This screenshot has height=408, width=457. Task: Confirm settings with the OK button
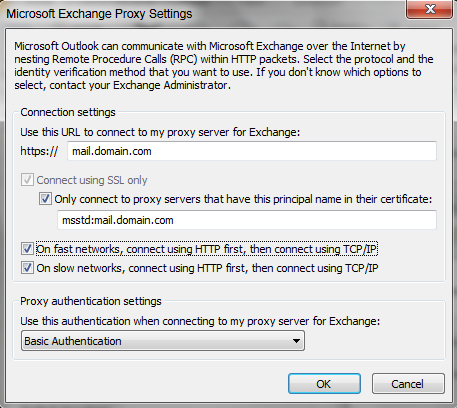tap(324, 384)
